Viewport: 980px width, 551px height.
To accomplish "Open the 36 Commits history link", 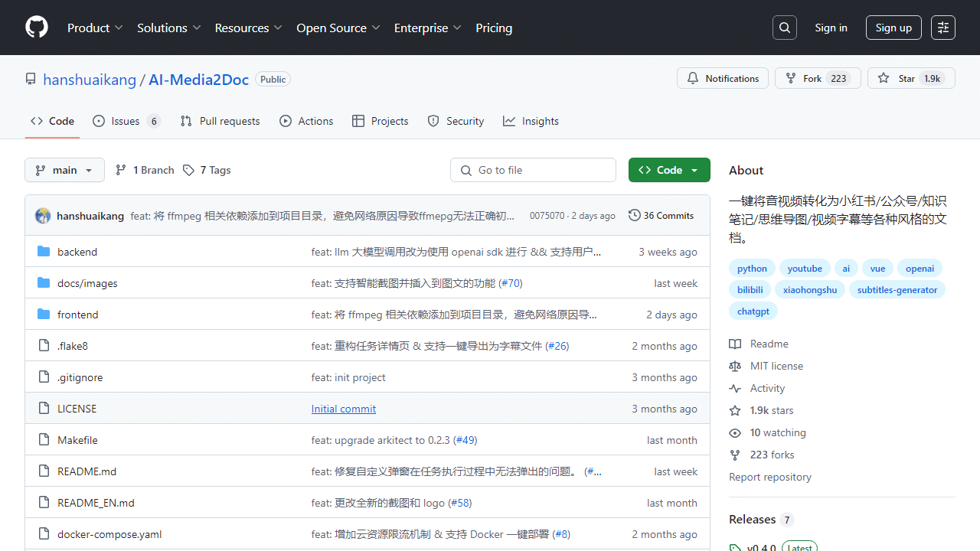I will pos(661,216).
